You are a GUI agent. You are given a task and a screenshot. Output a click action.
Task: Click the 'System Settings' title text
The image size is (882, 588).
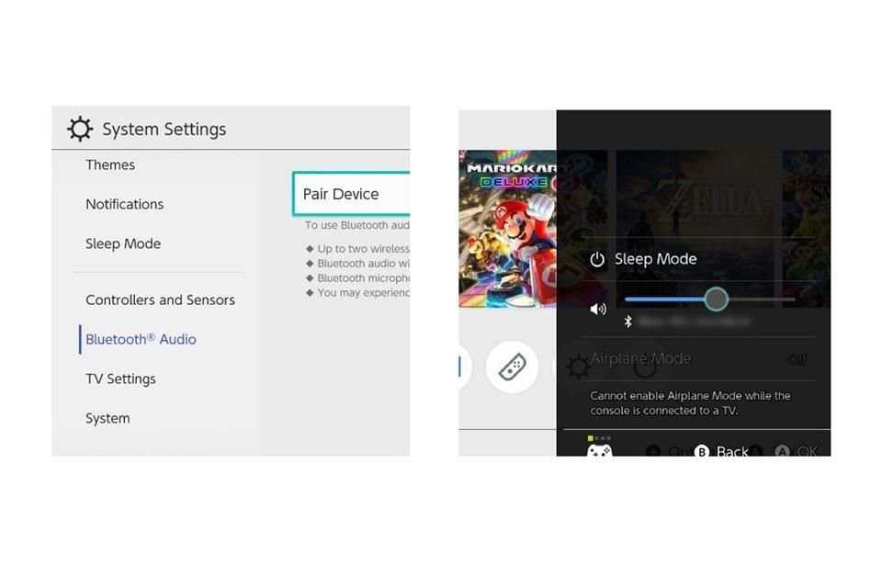pyautogui.click(x=164, y=129)
